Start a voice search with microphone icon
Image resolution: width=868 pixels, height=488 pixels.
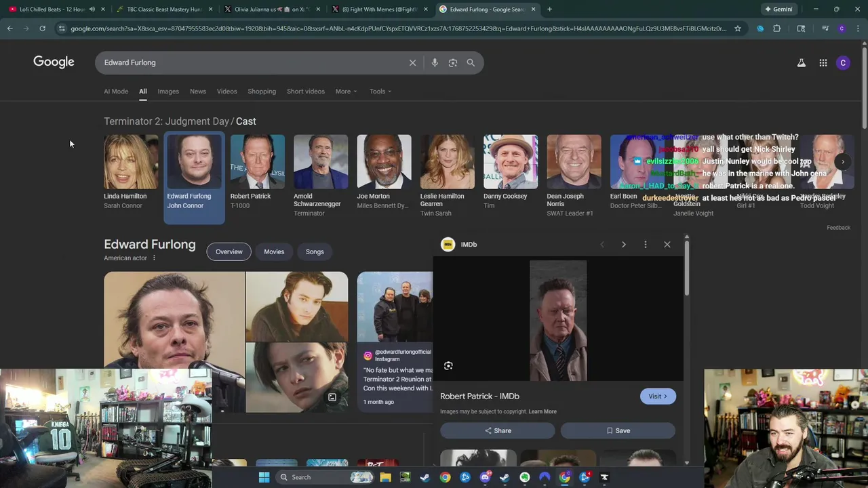point(435,62)
